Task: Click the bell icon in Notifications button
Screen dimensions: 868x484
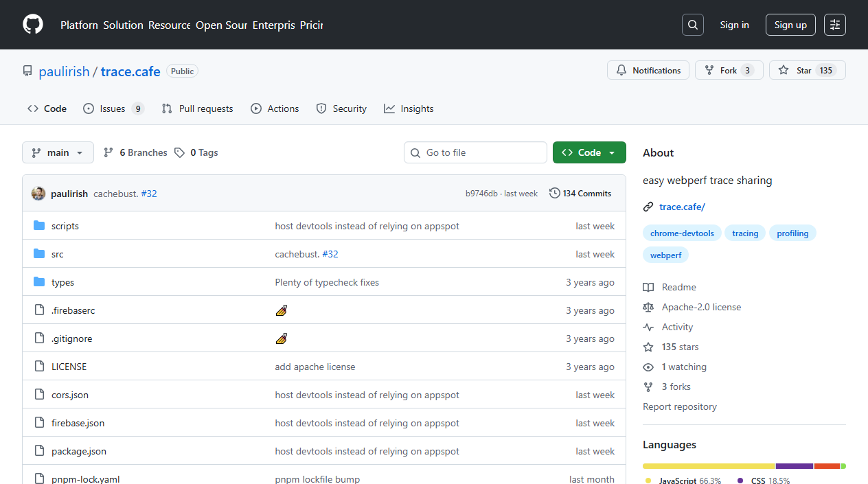Action: (621, 70)
